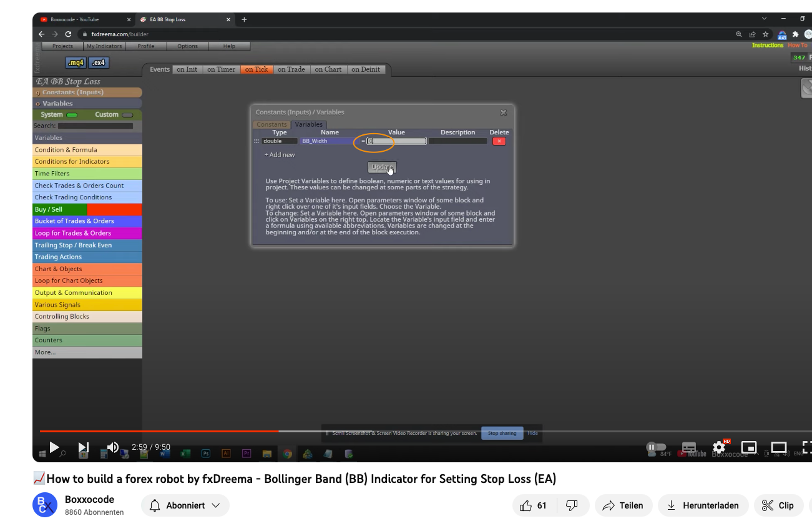This screenshot has height=526, width=812.
Task: Click the Teilen share button
Action: (623, 505)
